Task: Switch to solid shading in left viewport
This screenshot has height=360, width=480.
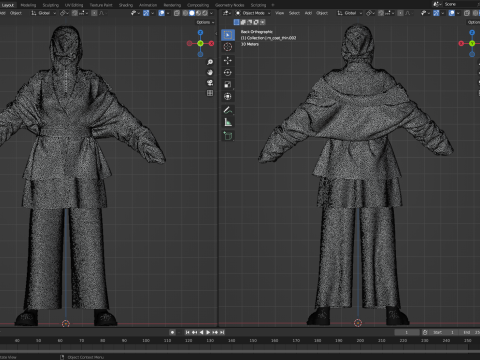Action: tap(192, 13)
